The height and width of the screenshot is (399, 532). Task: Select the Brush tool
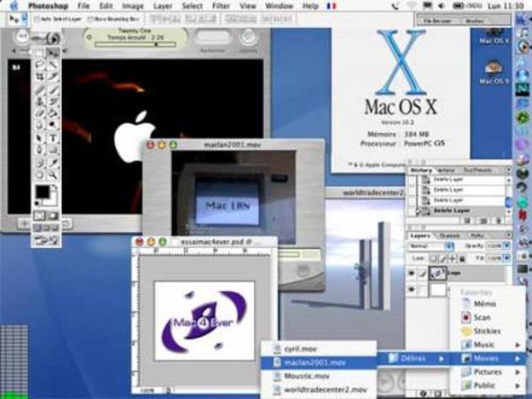pyautogui.click(x=53, y=90)
